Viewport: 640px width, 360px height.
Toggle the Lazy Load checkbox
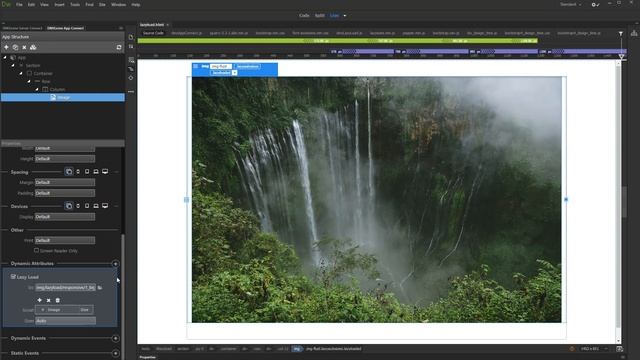click(x=13, y=277)
